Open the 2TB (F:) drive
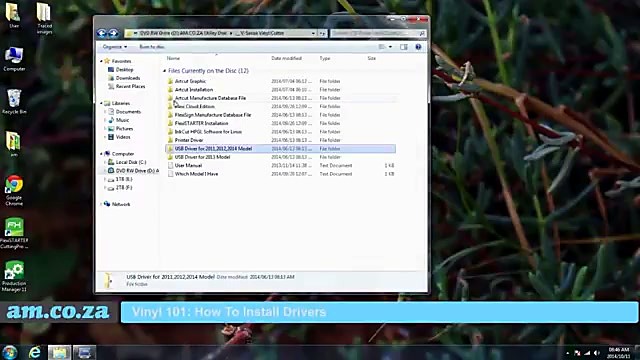This screenshot has width=640, height=360. 124,188
